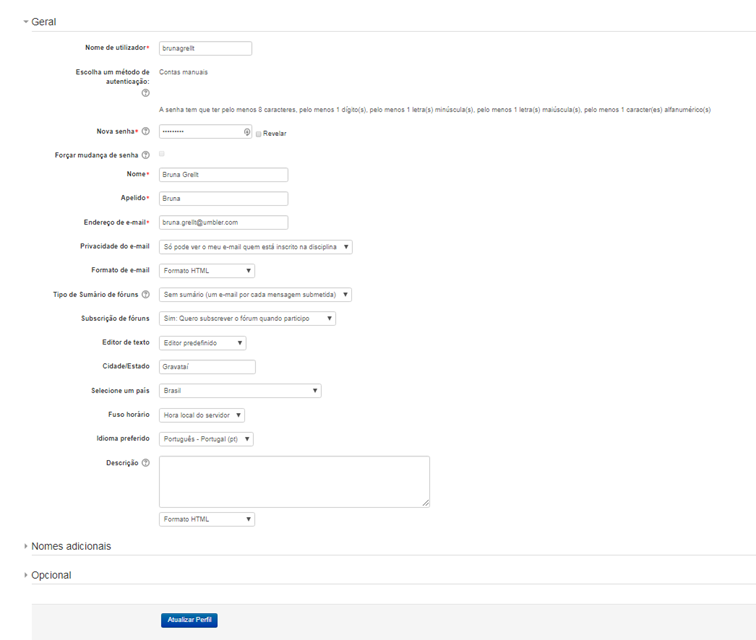Open the Privacidade do e-mail dropdown
The height and width of the screenshot is (640, 756).
[255, 246]
